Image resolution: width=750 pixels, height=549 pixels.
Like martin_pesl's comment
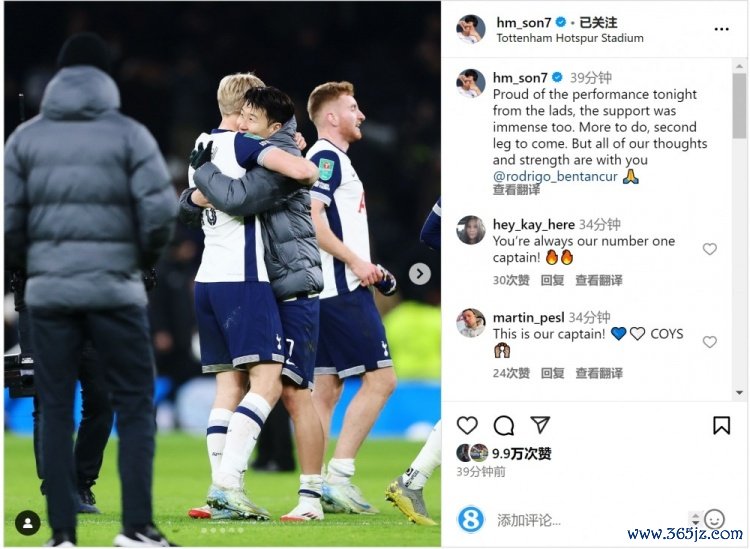(709, 341)
